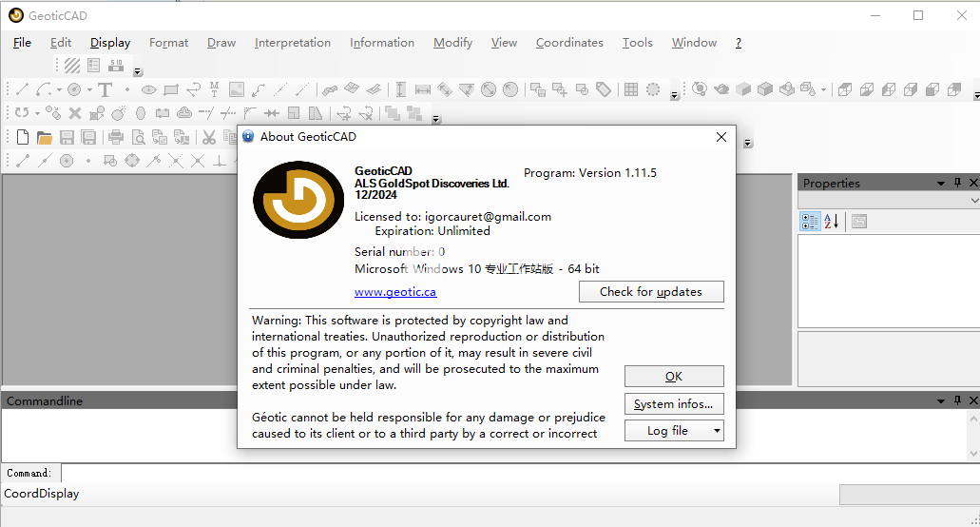Click the Properties categorized view icon
This screenshot has width=980, height=527.
click(810, 222)
